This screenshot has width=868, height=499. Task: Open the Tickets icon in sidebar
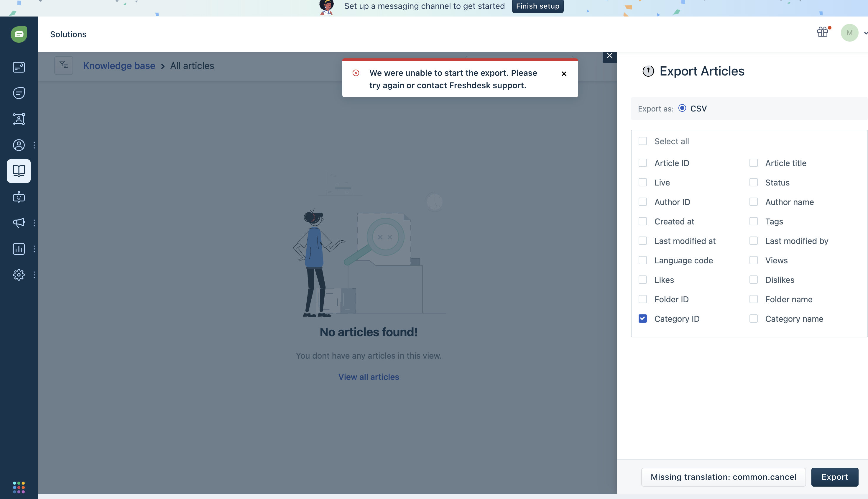coord(19,67)
